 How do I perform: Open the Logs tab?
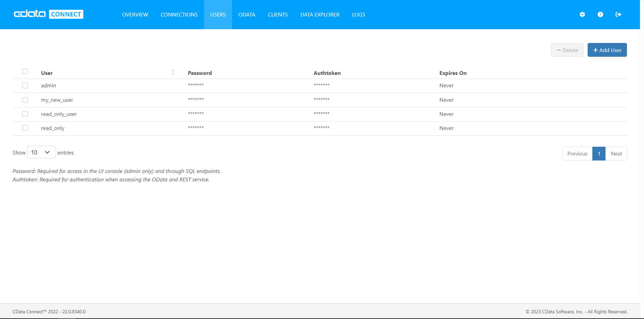(359, 15)
